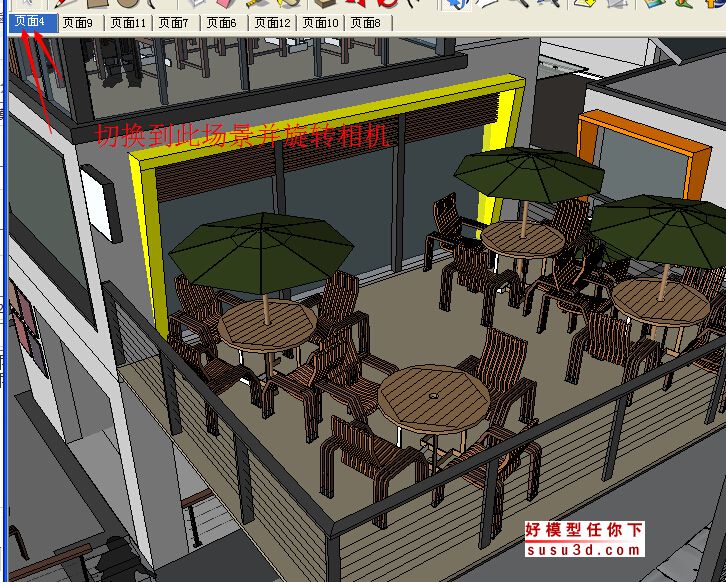Image resolution: width=726 pixels, height=582 pixels.
Task: Activate scene tab 页面6
Action: point(224,23)
